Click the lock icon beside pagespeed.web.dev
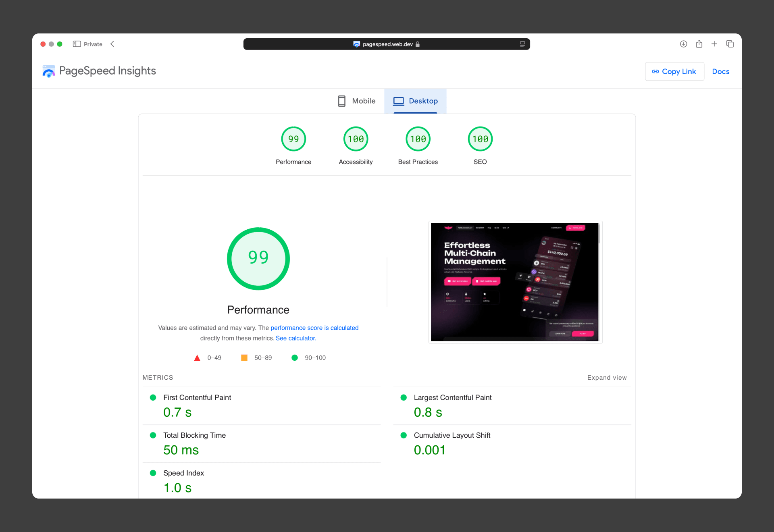The image size is (774, 532). pos(418,44)
